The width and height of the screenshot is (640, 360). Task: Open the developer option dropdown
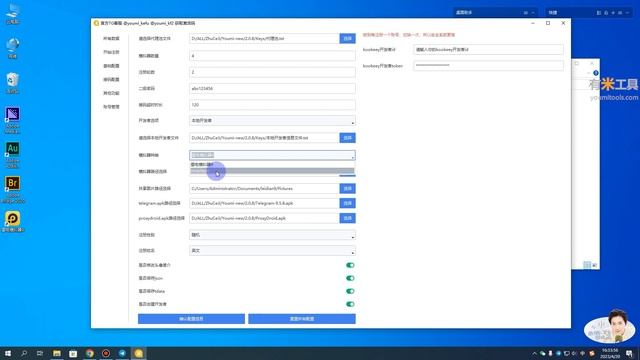click(x=272, y=121)
